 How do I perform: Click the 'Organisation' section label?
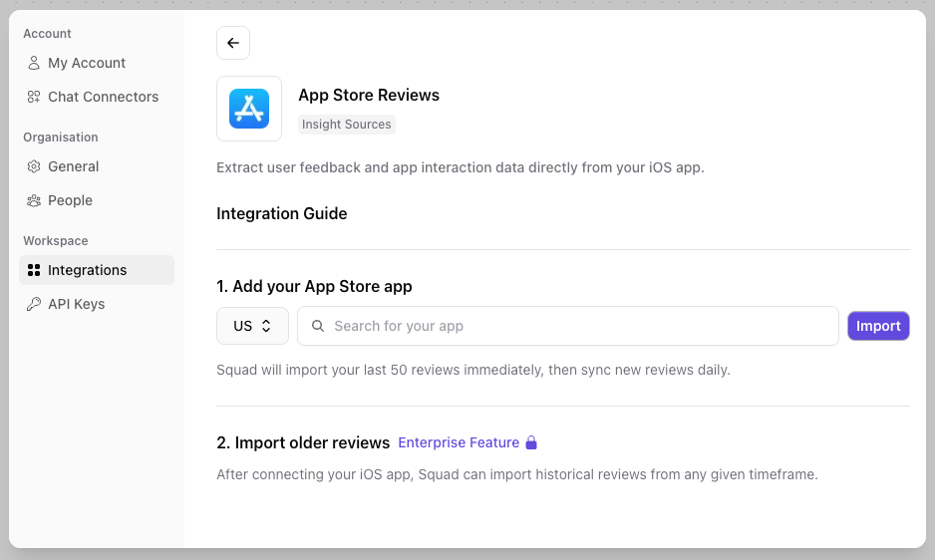(x=60, y=138)
